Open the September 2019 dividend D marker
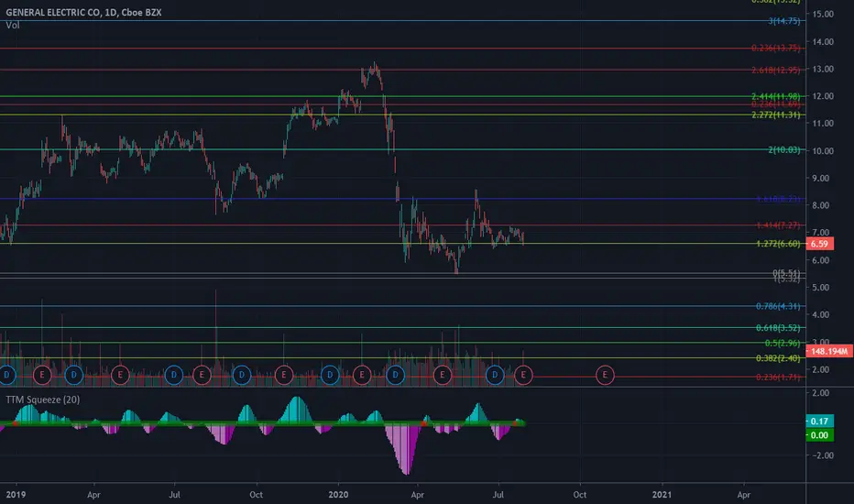This screenshot has height=504, width=854. [242, 375]
